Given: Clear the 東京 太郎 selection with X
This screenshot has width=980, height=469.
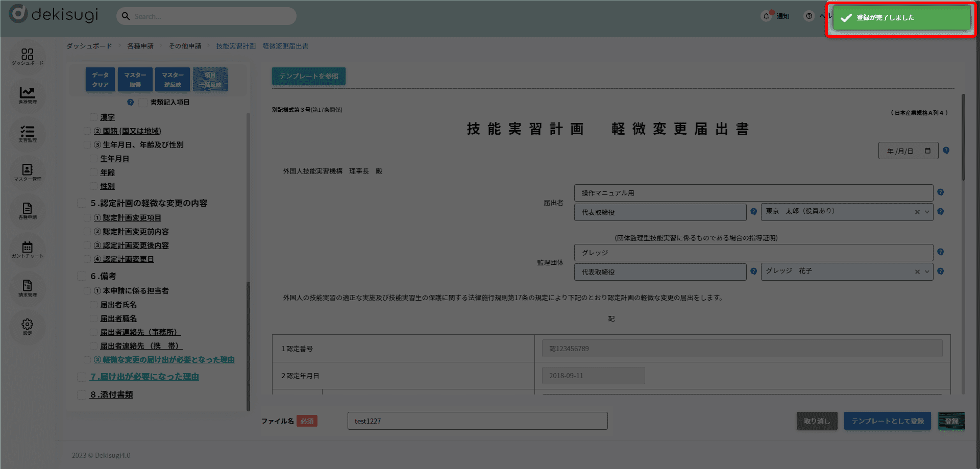Looking at the screenshot, I should tap(917, 212).
